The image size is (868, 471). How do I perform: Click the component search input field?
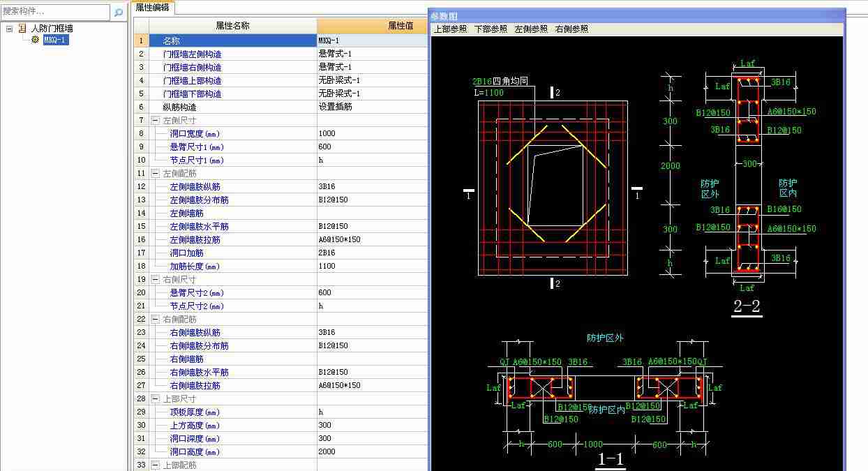pos(55,12)
